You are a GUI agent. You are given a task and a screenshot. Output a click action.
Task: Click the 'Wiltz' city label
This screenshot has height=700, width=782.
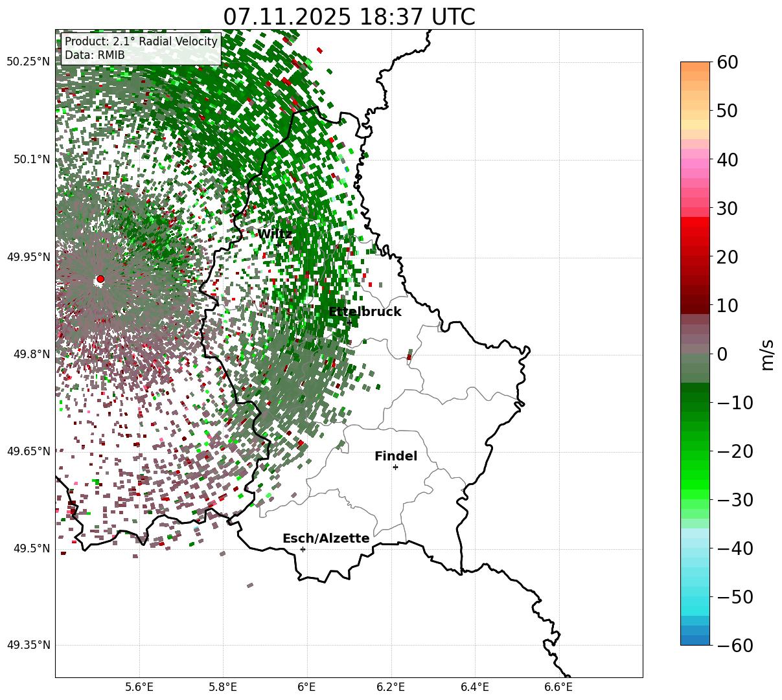(275, 234)
